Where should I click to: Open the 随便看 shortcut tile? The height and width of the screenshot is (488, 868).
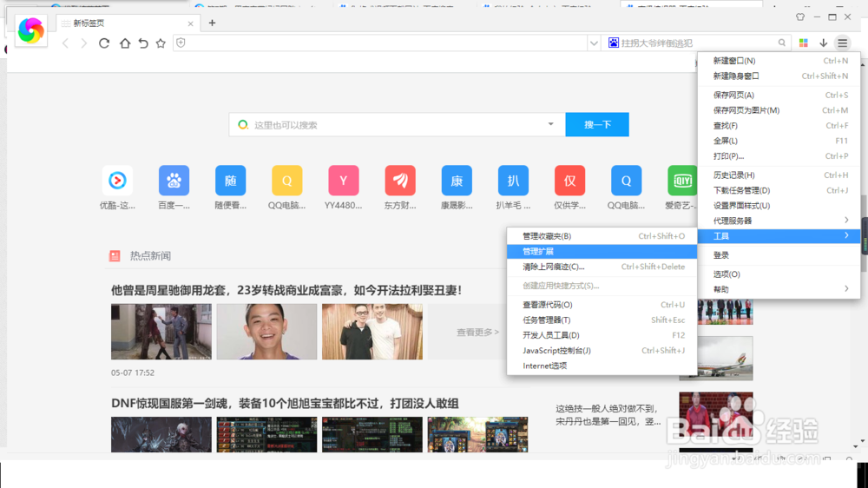[x=230, y=180]
